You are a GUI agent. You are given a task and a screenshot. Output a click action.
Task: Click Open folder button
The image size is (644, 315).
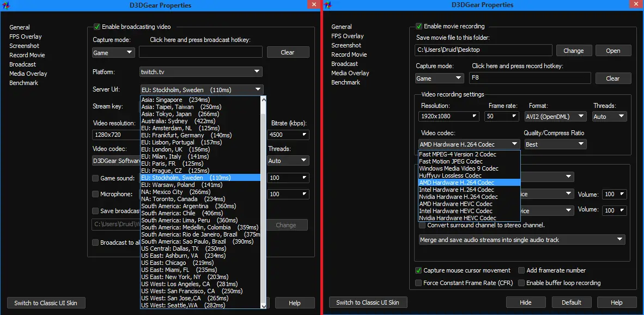point(613,51)
